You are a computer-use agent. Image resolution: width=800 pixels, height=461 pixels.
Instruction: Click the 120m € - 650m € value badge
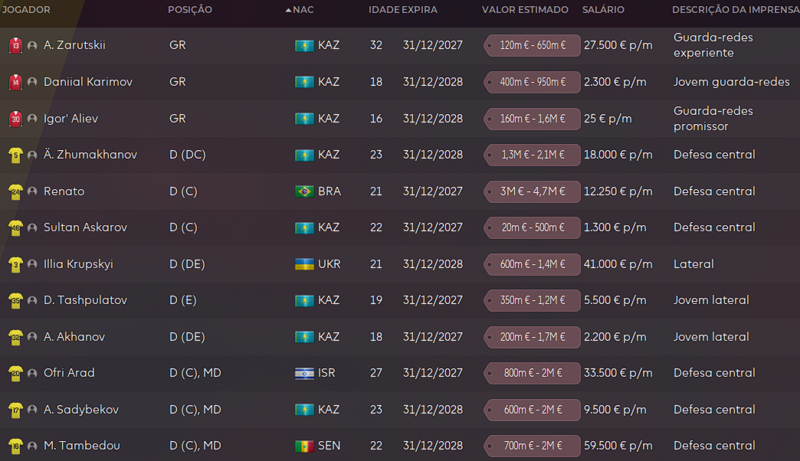[532, 45]
